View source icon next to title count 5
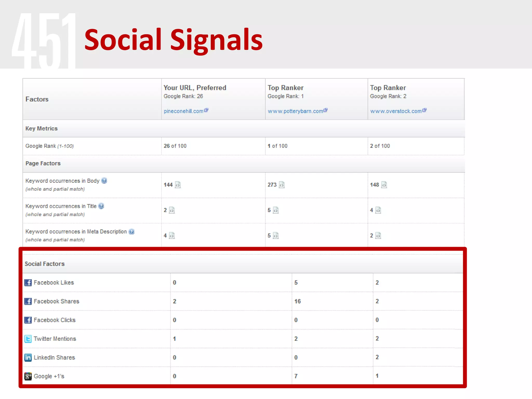The image size is (532, 399). click(x=276, y=210)
